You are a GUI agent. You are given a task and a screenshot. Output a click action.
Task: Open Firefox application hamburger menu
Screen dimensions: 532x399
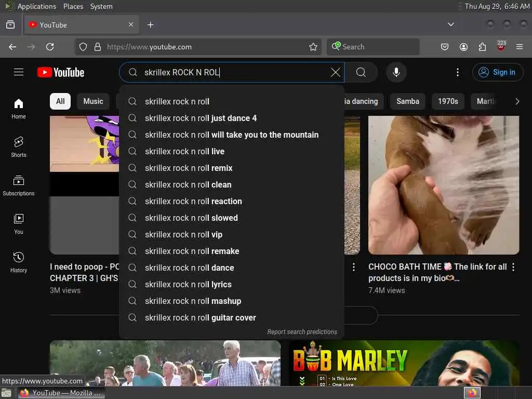click(x=520, y=47)
